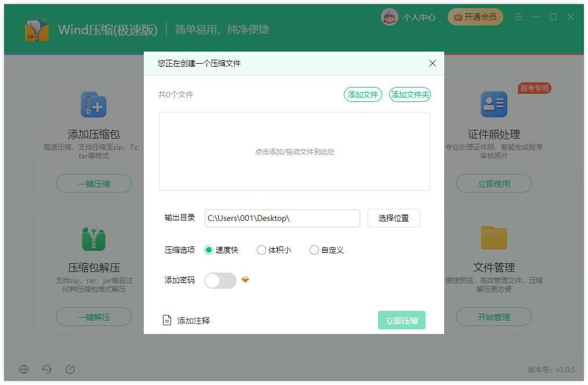The width and height of the screenshot is (588, 385).
Task: Click the 立即压缩 button
Action: click(402, 320)
